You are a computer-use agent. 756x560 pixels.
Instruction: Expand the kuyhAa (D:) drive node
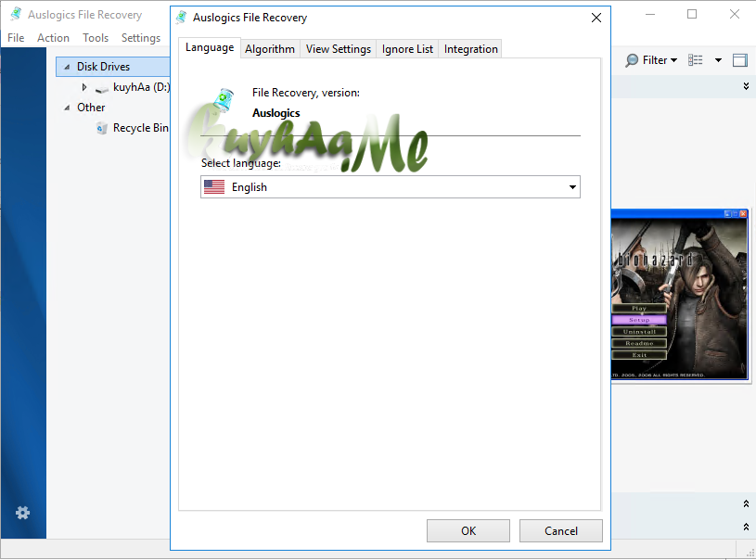point(84,87)
